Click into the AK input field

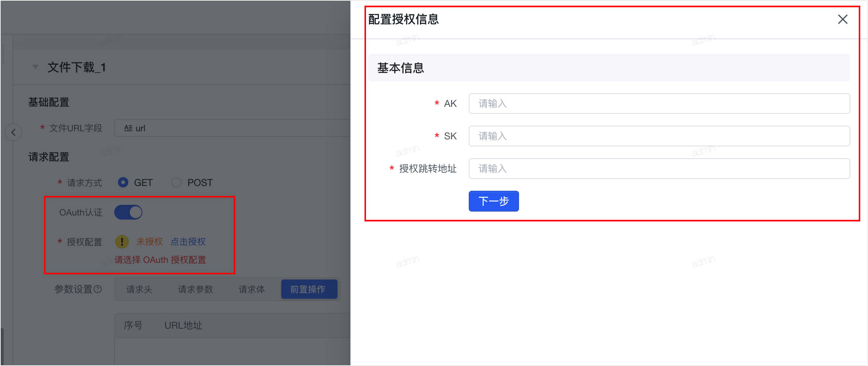[x=659, y=104]
